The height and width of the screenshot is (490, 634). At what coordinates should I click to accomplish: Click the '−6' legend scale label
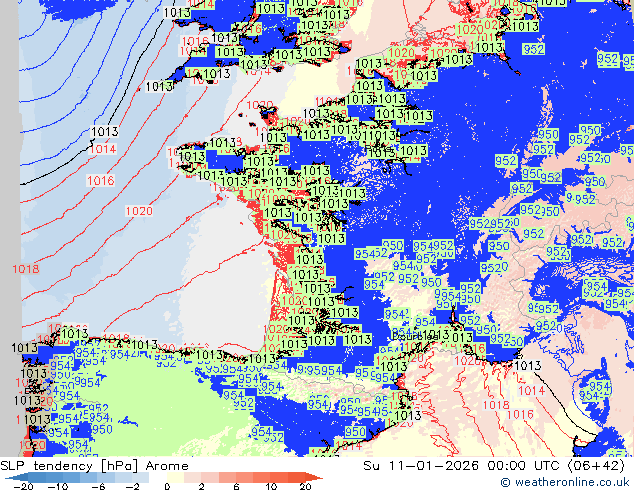coord(98,486)
